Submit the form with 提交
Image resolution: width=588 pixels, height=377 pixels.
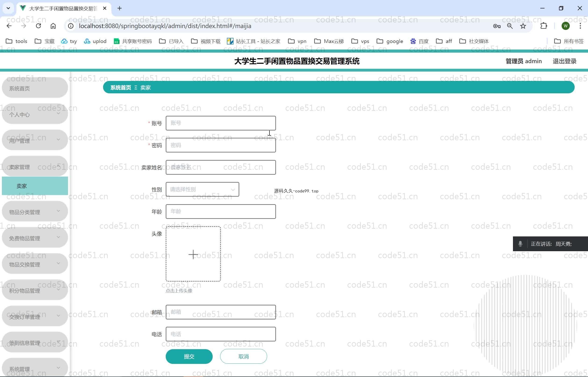click(x=189, y=357)
